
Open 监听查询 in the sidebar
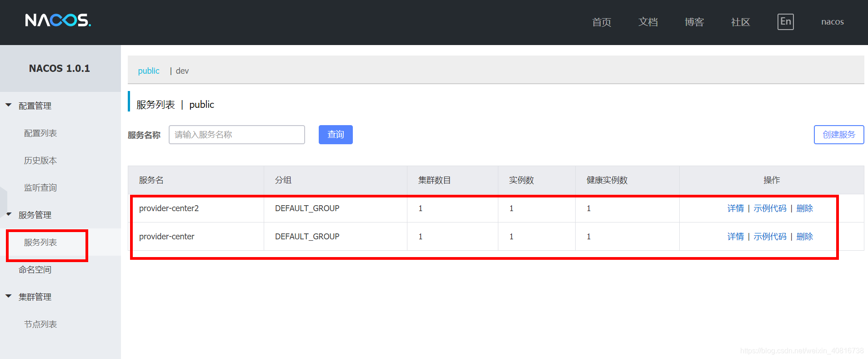(40, 187)
